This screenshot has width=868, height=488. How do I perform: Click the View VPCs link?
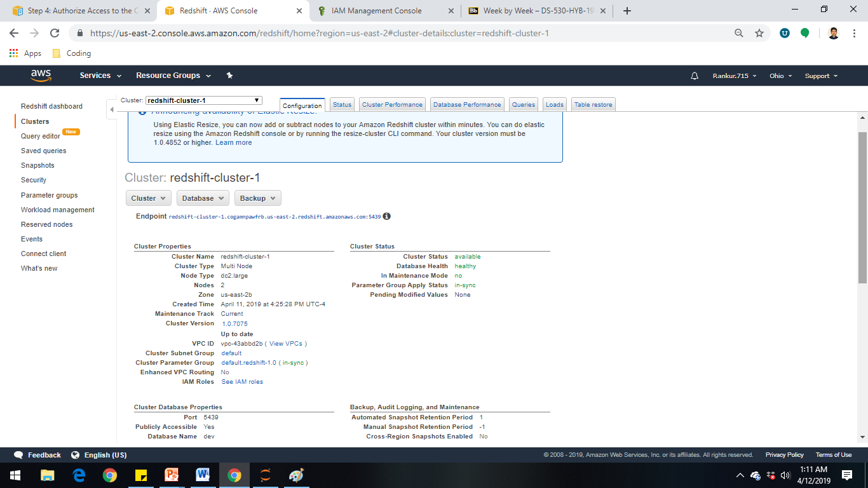click(286, 344)
